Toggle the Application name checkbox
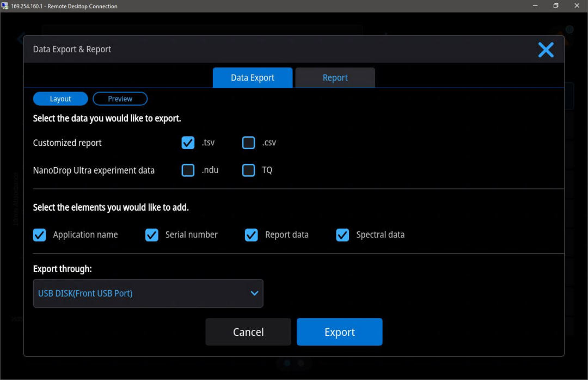Viewport: 588px width, 380px height. (39, 235)
